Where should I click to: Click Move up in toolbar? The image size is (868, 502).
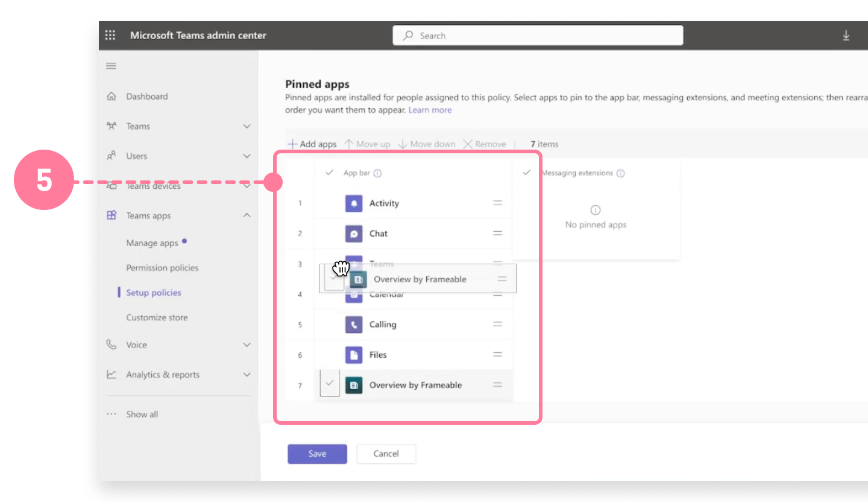[368, 144]
